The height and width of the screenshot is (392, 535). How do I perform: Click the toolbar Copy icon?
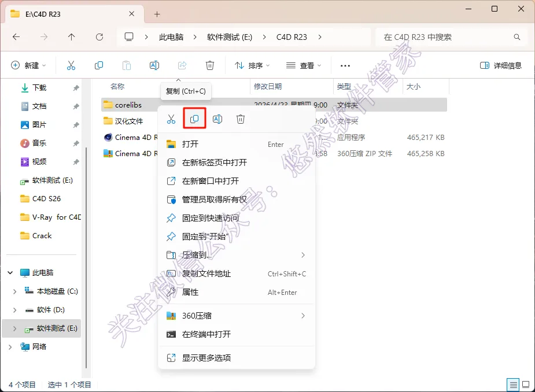pos(98,65)
